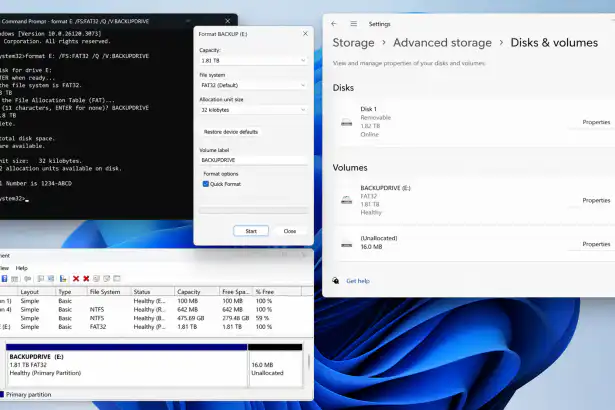Click the second red X toolbar icon

click(86, 279)
